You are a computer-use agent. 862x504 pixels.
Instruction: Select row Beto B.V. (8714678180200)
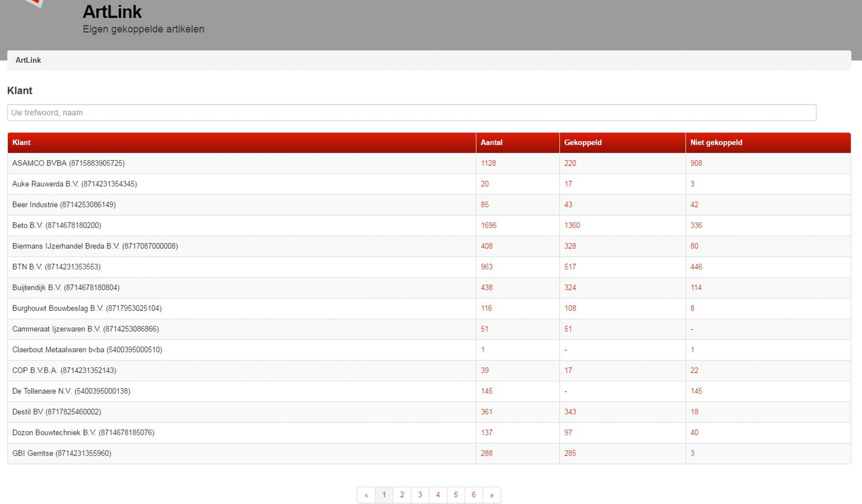coord(429,225)
